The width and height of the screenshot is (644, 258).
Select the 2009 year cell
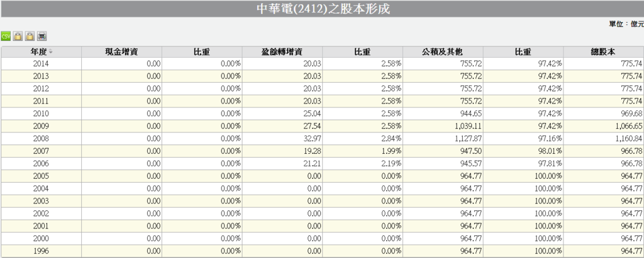[x=41, y=126]
